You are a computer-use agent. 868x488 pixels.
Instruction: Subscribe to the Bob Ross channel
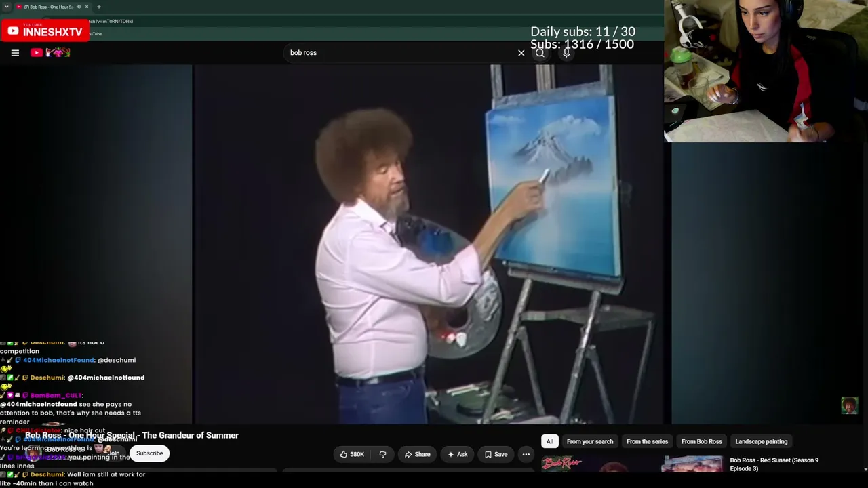[x=149, y=453]
